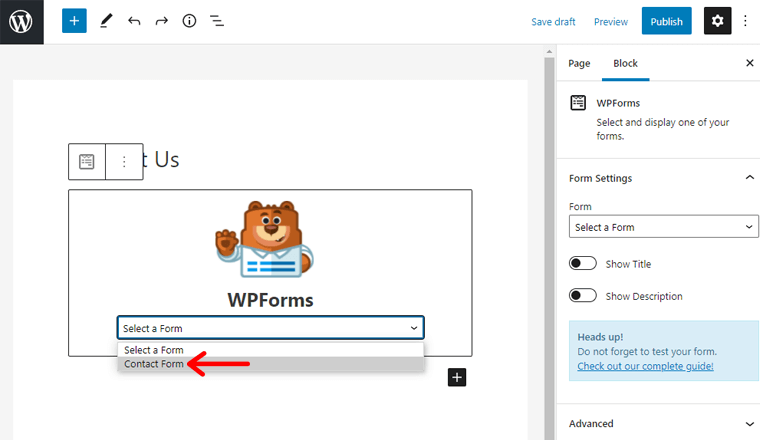Open the block toolbar three-dot options
The image size is (760, 440).
tap(124, 161)
